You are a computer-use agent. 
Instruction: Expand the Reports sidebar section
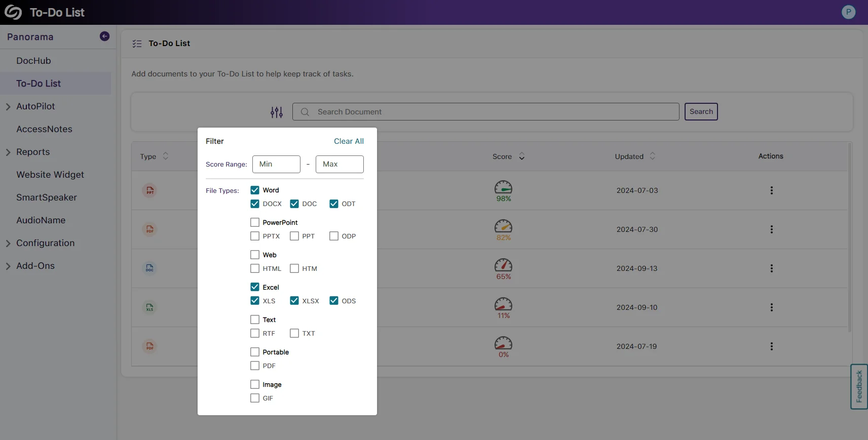[8, 152]
